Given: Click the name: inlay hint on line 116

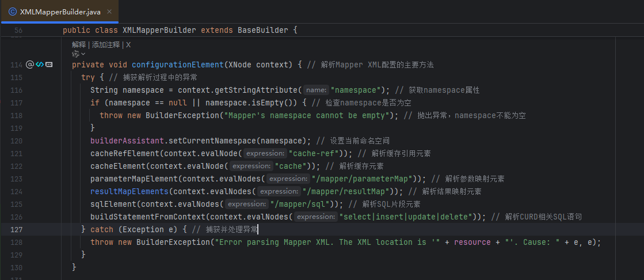Looking at the screenshot, I should pyautogui.click(x=316, y=90).
